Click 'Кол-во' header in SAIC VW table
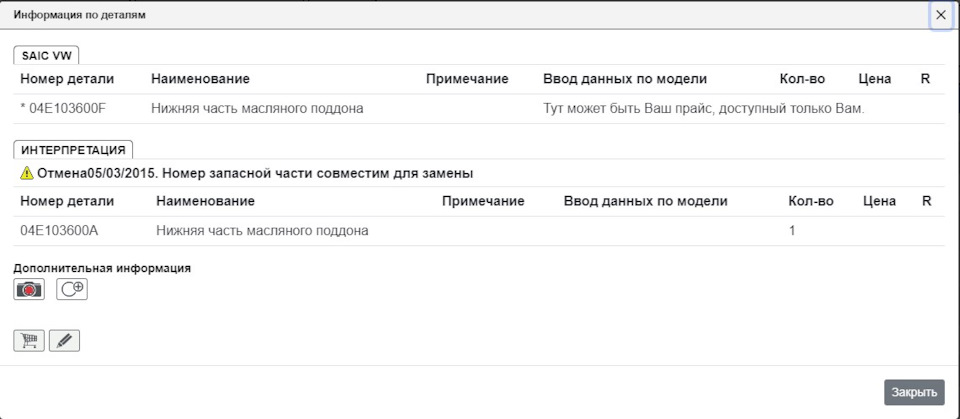Screen dimensions: 960x419 point(802,79)
